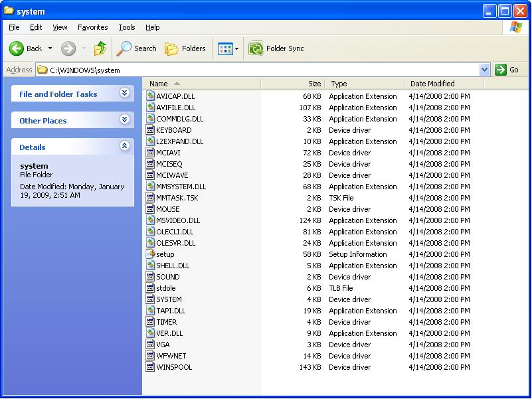Select the stdole TLB file
Viewport: 532px width, 399px height.
pos(165,288)
